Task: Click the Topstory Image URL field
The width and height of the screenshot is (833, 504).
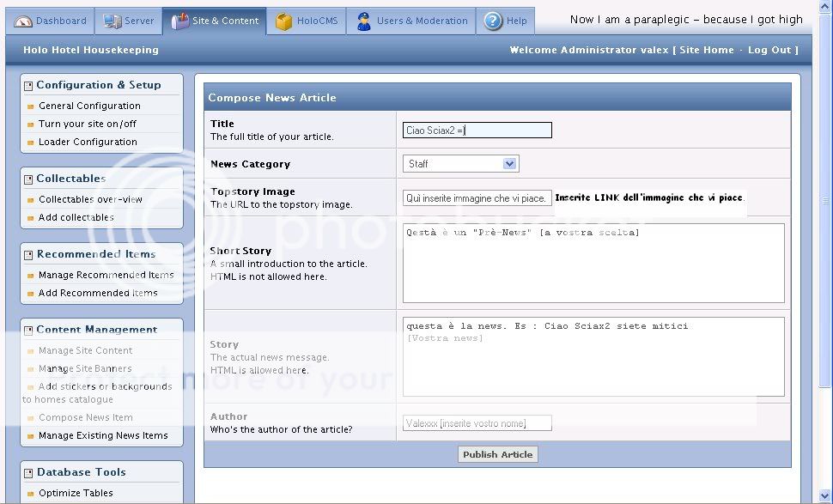Action: click(x=477, y=198)
